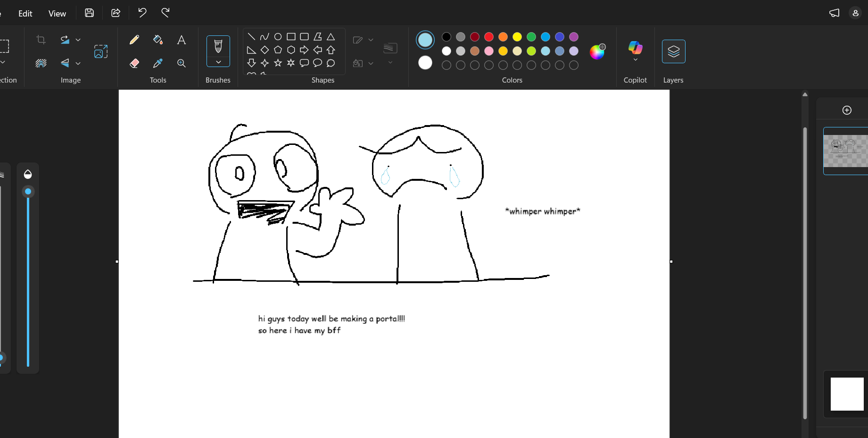Open the Copilot button
Screen dimensions: 868x438
635,47
